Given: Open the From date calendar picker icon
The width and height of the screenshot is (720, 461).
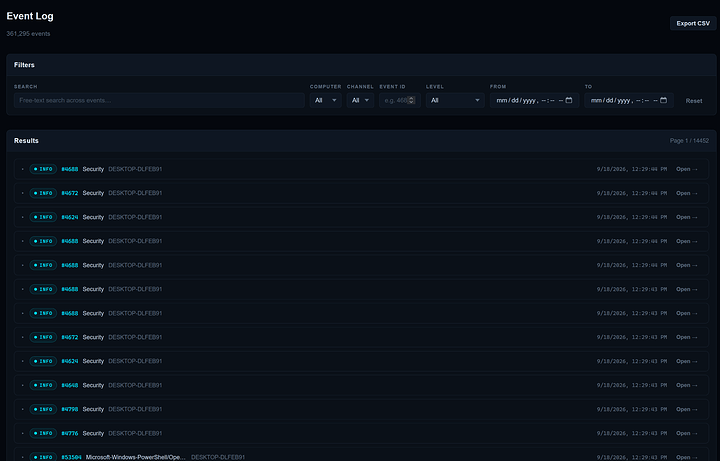Looking at the screenshot, I should pos(568,100).
